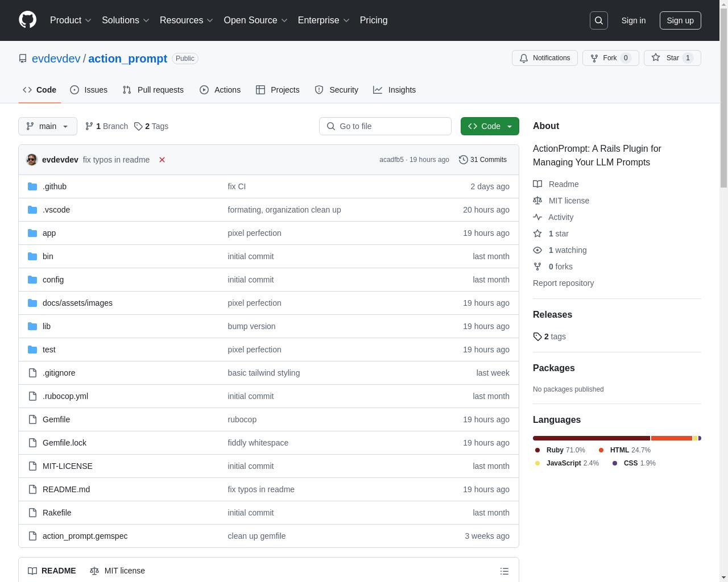Click the README.md file icon
This screenshot has width=728, height=582.
(32, 489)
